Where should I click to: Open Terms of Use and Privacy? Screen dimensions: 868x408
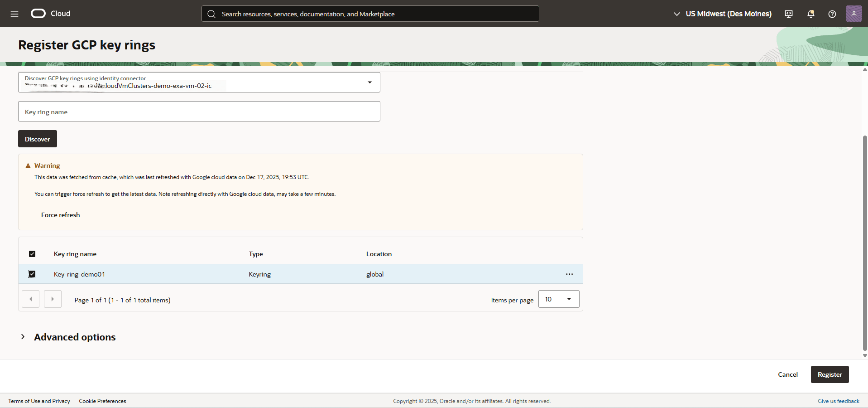[39, 401]
